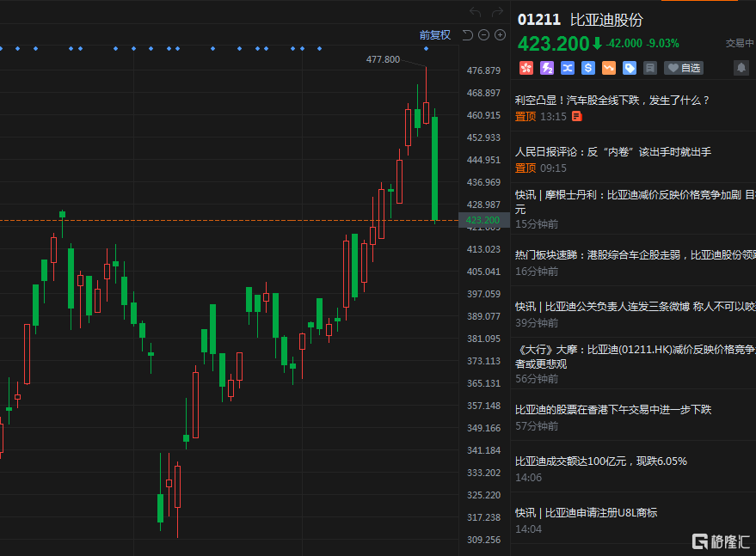Click the purple lightning L2 quote icon
This screenshot has height=556, width=756.
tap(547, 68)
